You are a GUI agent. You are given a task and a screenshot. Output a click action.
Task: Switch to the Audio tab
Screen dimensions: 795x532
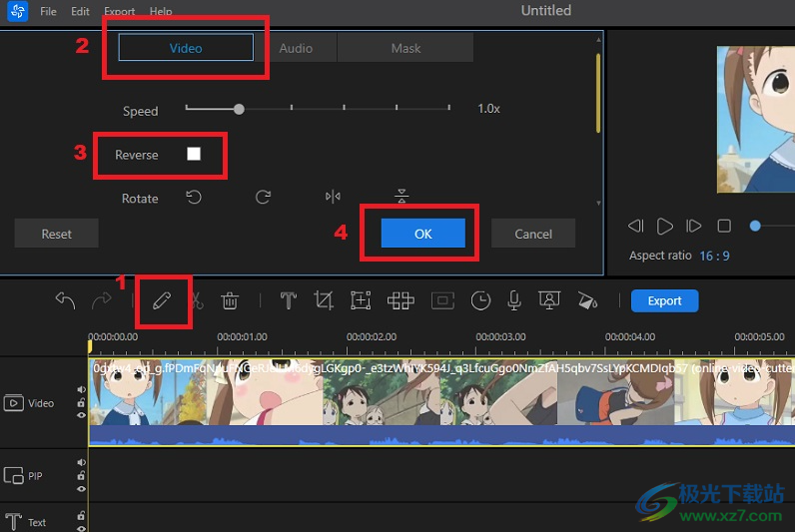pyautogui.click(x=296, y=48)
